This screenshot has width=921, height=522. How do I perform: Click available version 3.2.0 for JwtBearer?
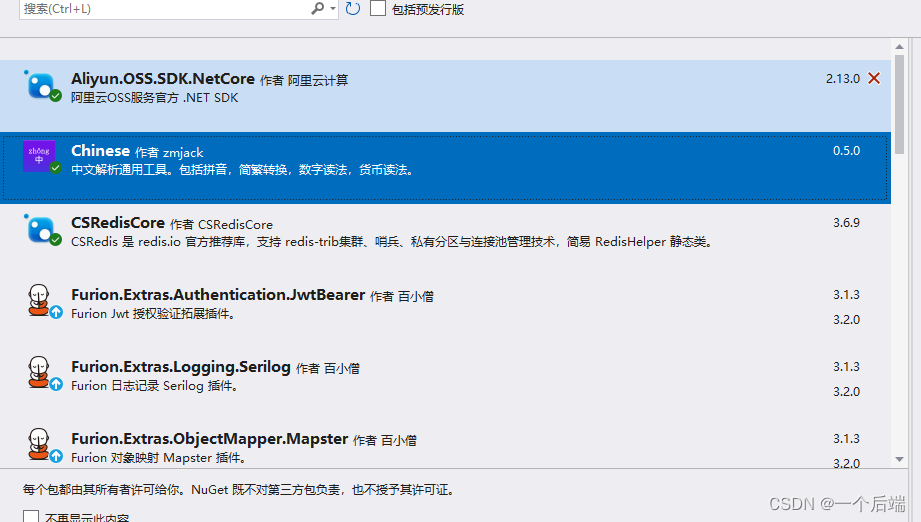(846, 320)
